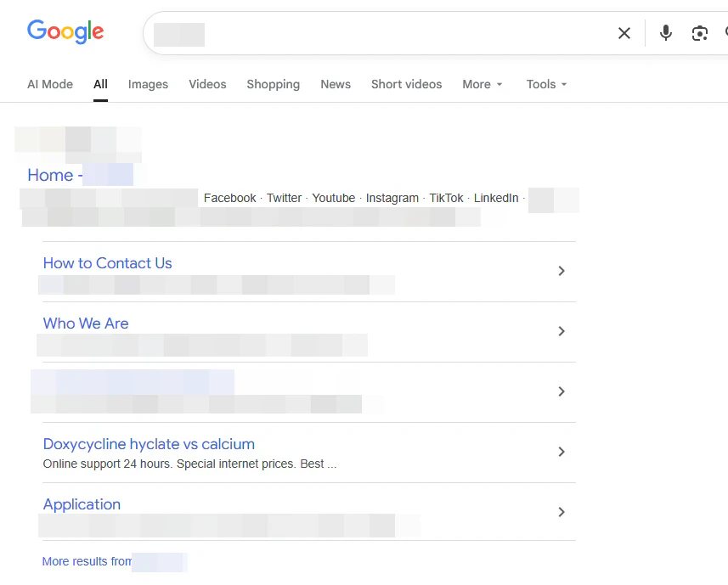The height and width of the screenshot is (585, 728).
Task: Expand the More dropdown menu
Action: coord(483,84)
